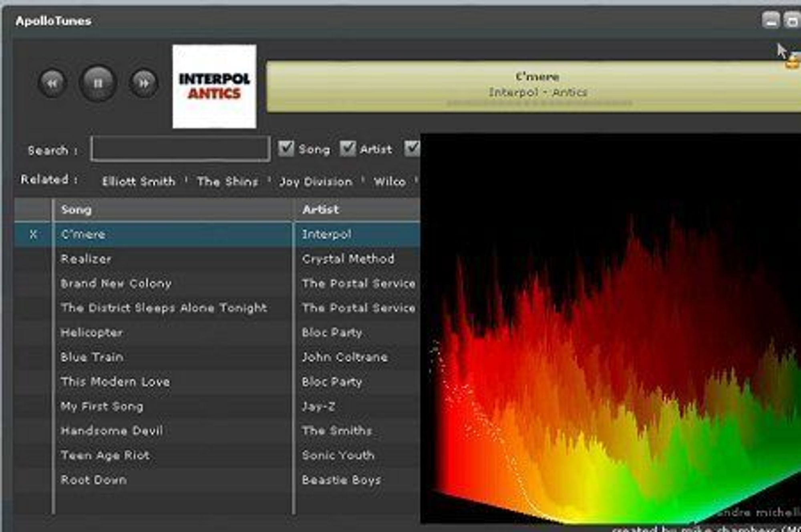Select the song This Modern Love
The height and width of the screenshot is (532, 801).
[x=115, y=381]
